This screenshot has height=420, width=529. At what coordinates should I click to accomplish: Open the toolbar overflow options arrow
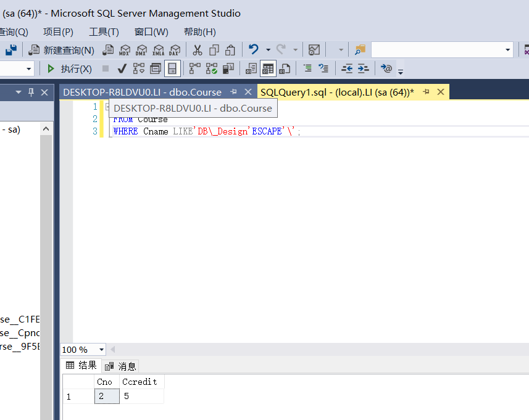click(x=401, y=71)
